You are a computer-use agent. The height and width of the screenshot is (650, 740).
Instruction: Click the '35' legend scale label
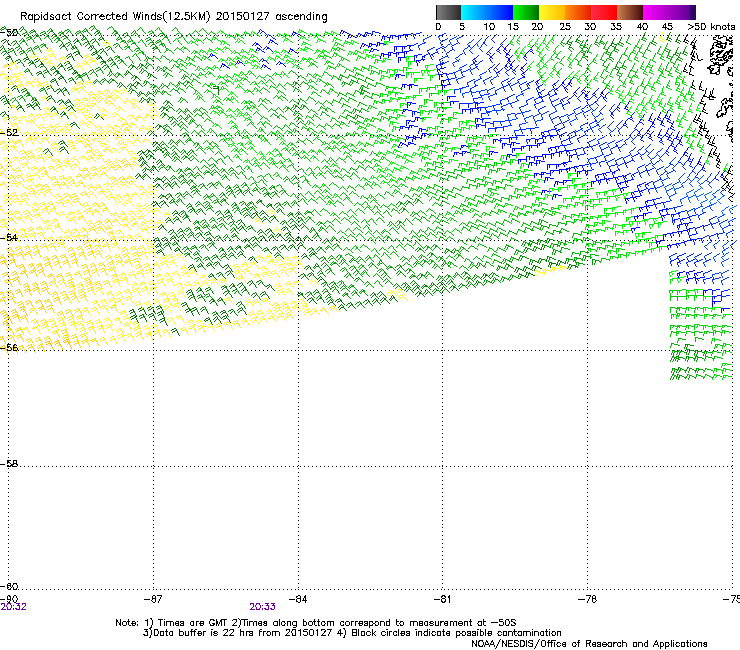tap(616, 27)
